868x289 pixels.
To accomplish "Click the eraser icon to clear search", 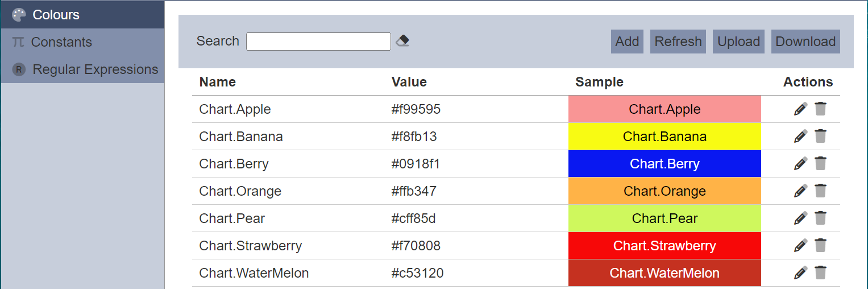I will 402,41.
